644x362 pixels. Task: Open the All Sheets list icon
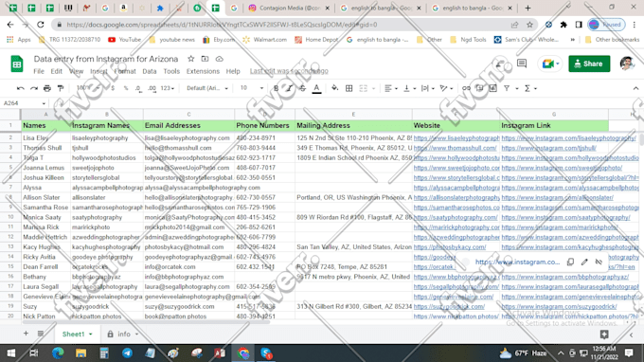click(40, 334)
